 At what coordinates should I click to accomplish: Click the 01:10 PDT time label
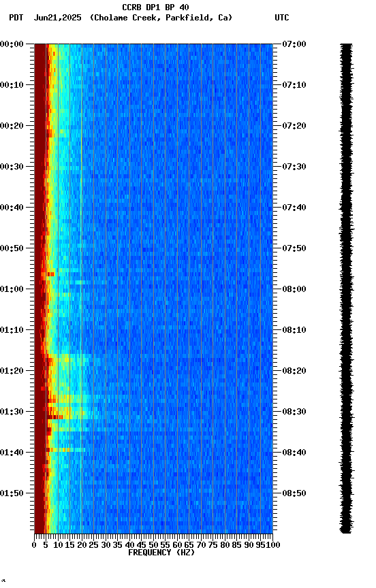click(12, 330)
